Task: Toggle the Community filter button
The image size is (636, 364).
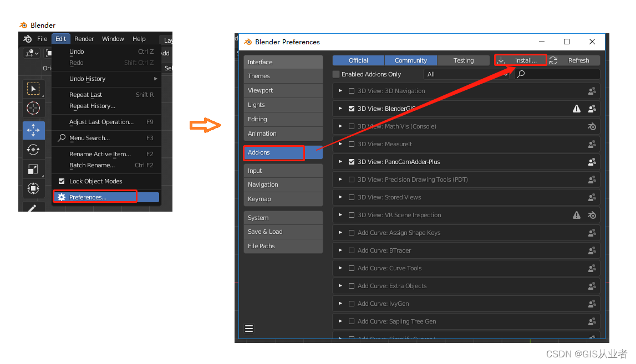Action: pos(410,60)
